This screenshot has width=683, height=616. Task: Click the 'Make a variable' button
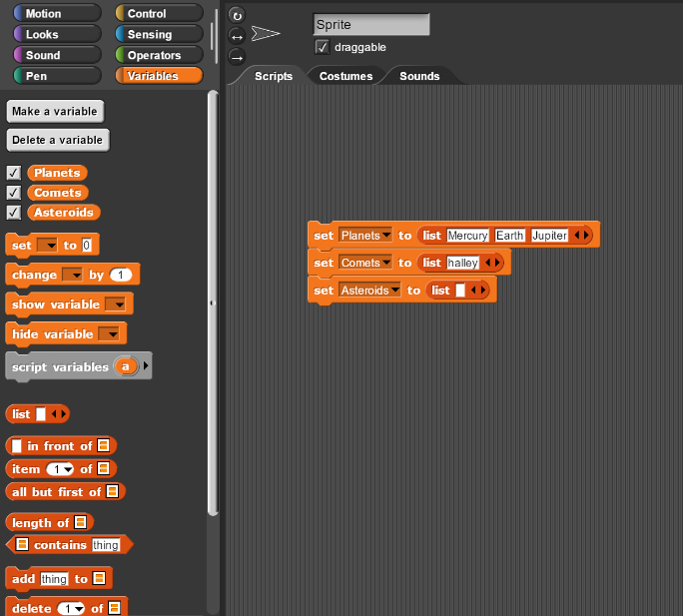pos(54,112)
